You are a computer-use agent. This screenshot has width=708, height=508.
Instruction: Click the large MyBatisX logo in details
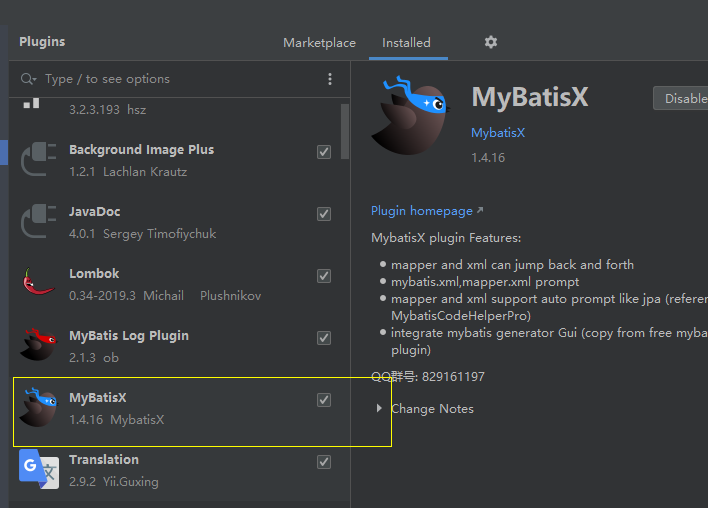[410, 116]
